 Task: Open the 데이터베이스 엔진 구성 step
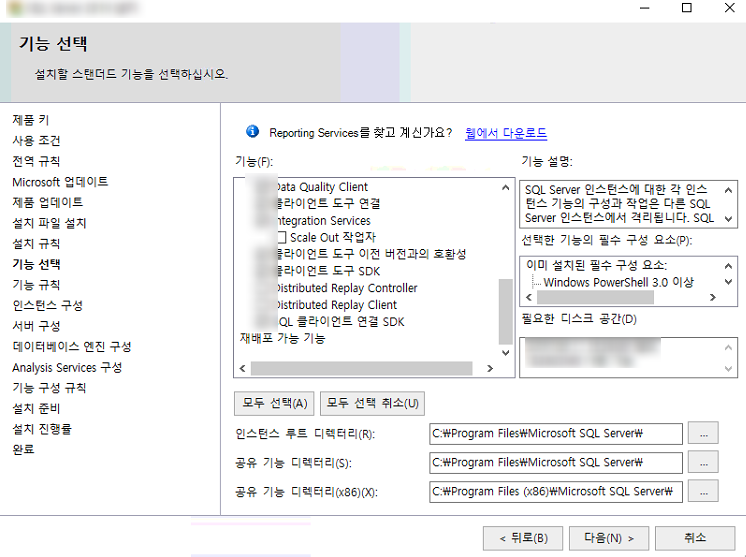click(x=72, y=346)
